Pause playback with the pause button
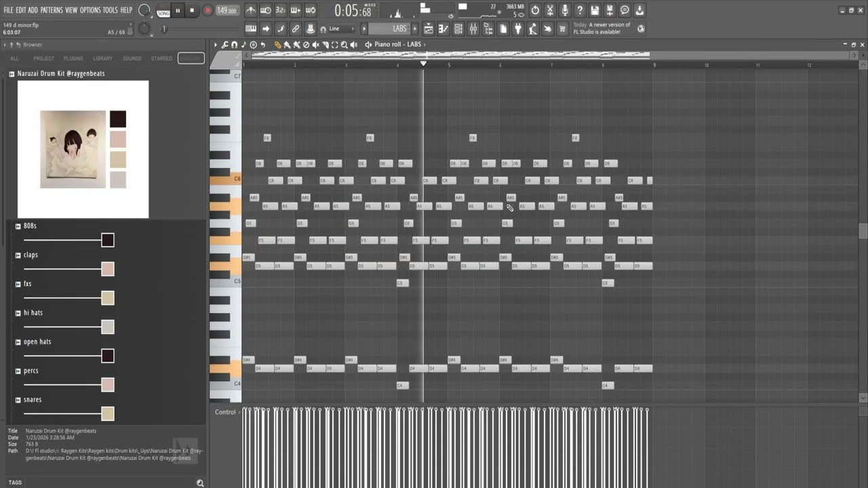 coord(178,10)
